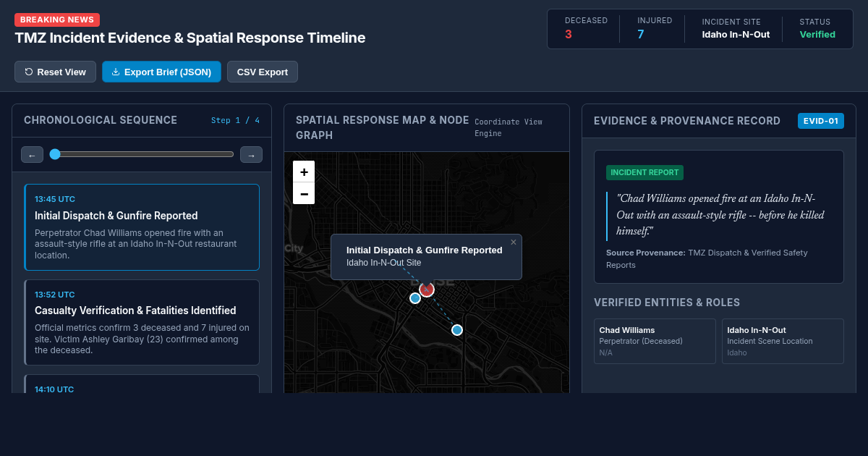Click the CSV Export button
This screenshot has height=456, width=868.
point(263,72)
